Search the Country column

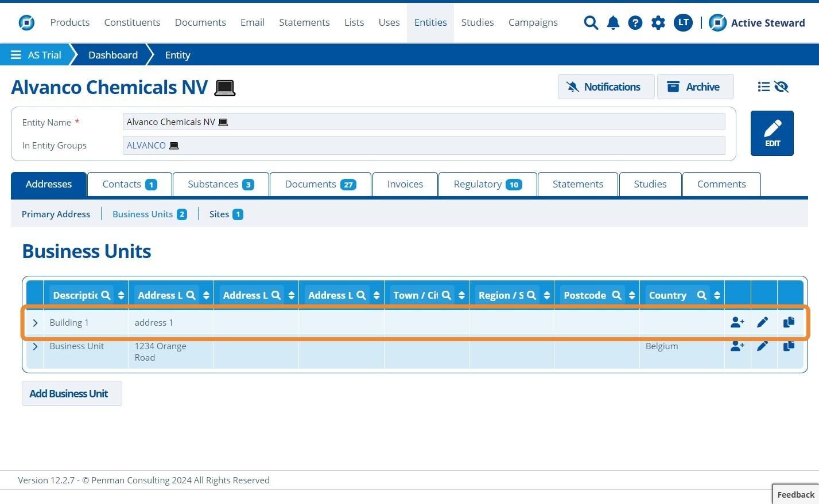(701, 295)
